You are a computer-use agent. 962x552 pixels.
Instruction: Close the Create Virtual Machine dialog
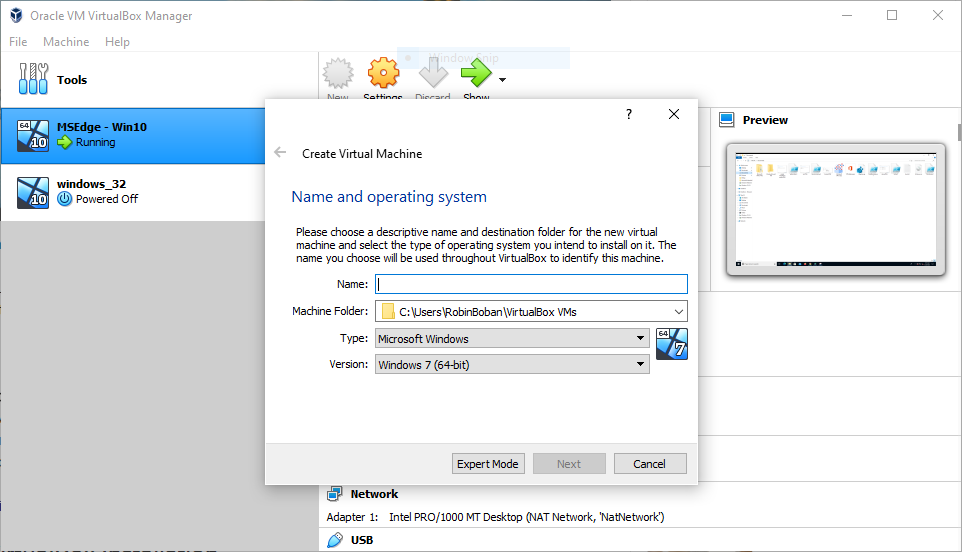[674, 114]
